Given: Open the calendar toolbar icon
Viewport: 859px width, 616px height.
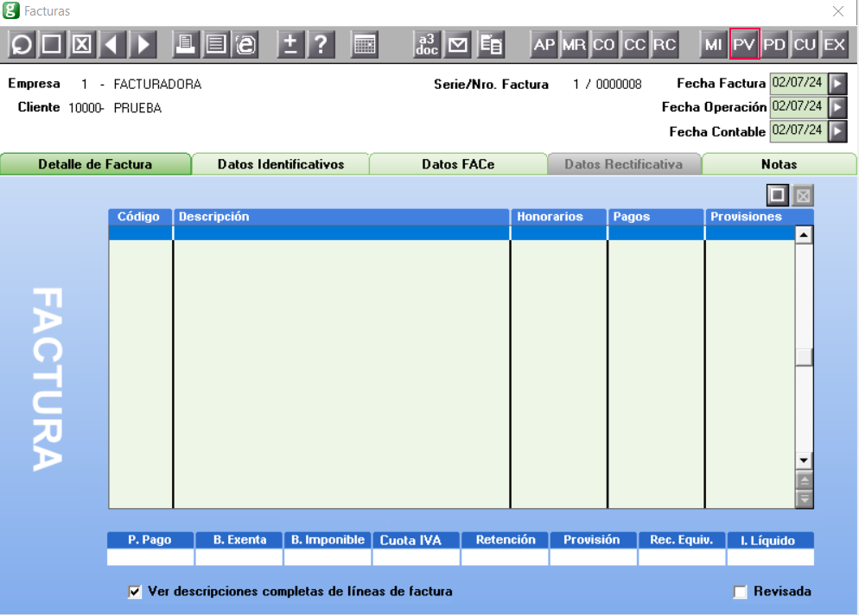Looking at the screenshot, I should coord(365,44).
